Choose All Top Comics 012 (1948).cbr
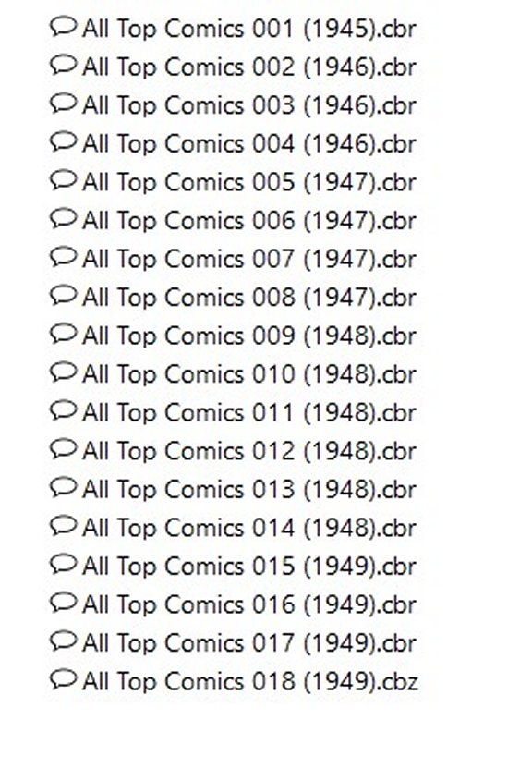The image size is (532, 781). (248, 451)
